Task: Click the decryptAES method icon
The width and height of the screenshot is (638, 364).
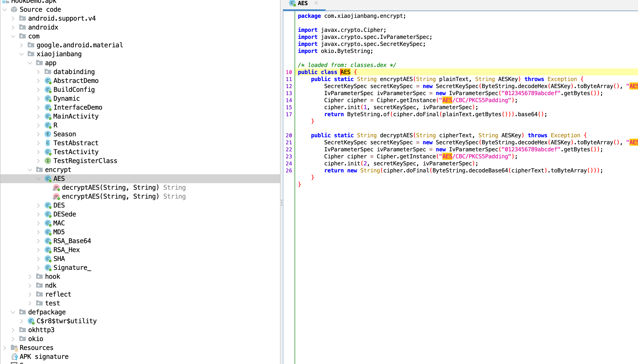Action: click(x=56, y=187)
